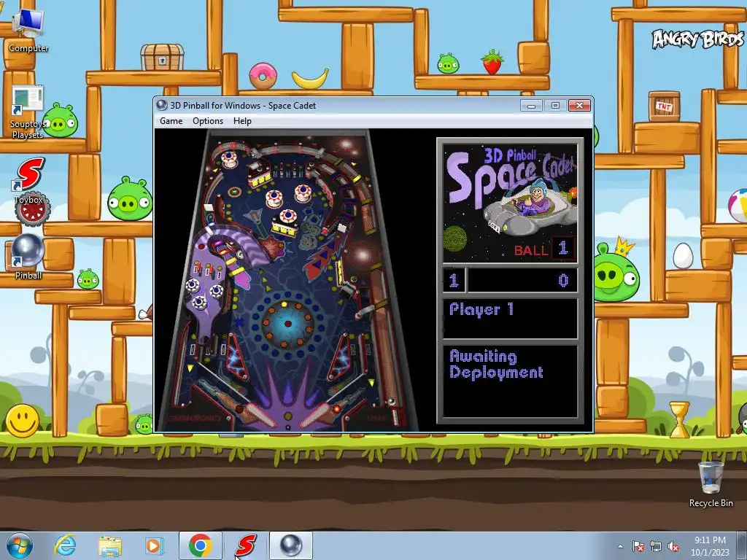747x560 pixels.
Task: Maximize the 3D Pinball window
Action: tap(555, 105)
